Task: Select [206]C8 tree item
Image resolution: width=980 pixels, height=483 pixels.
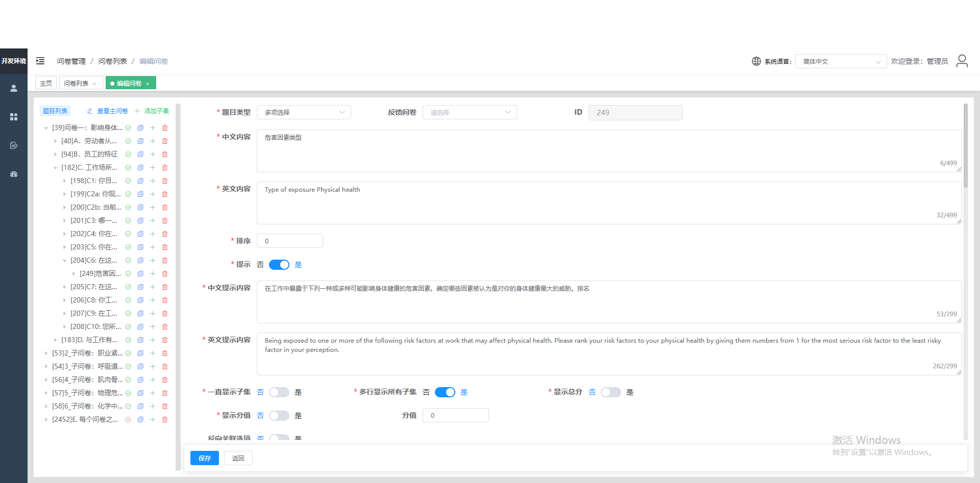Action: 94,300
